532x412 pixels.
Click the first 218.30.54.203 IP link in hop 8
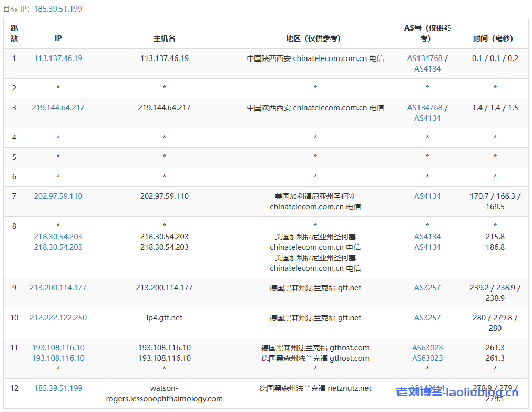tap(58, 237)
